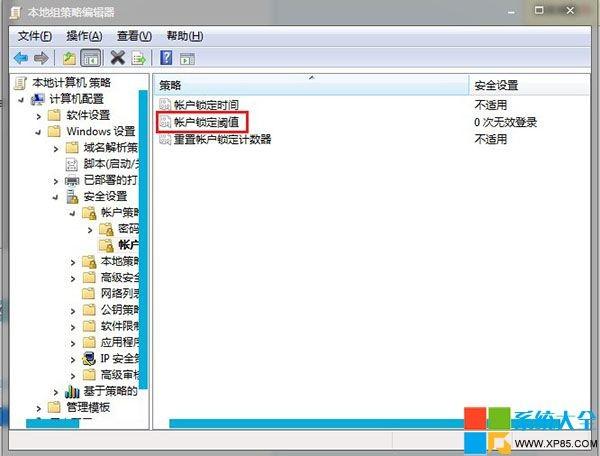Click the 安全设置 column header
The image size is (600, 456).
(x=529, y=85)
